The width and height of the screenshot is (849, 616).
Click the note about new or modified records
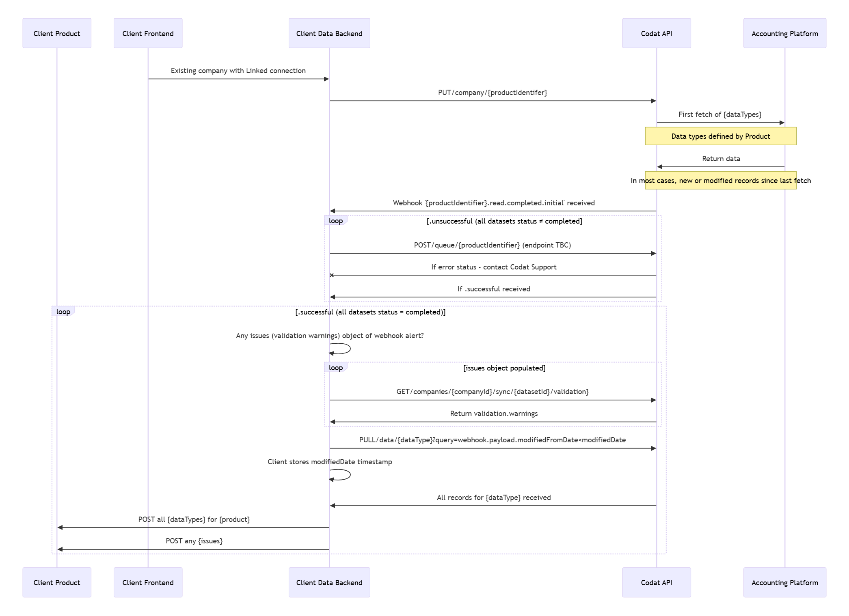(720, 180)
